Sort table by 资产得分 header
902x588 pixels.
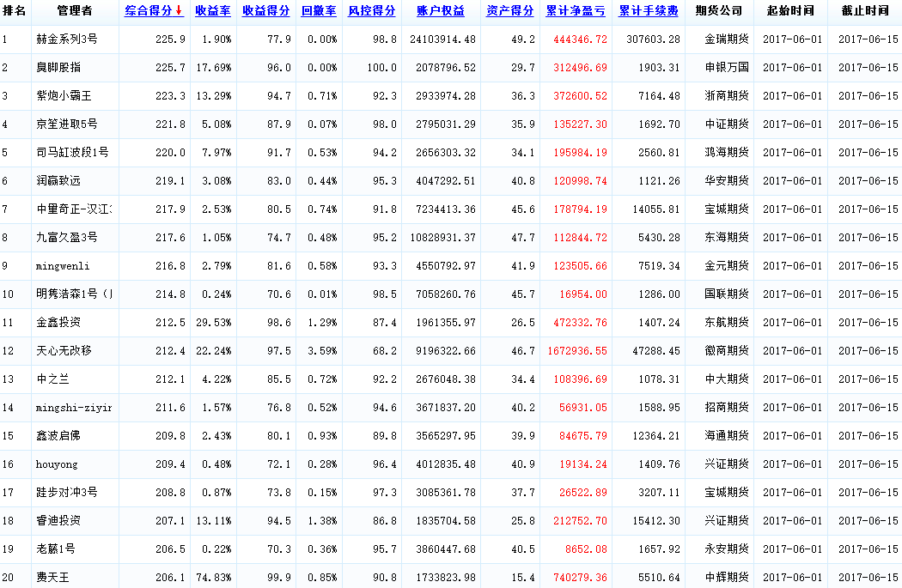click(509, 11)
